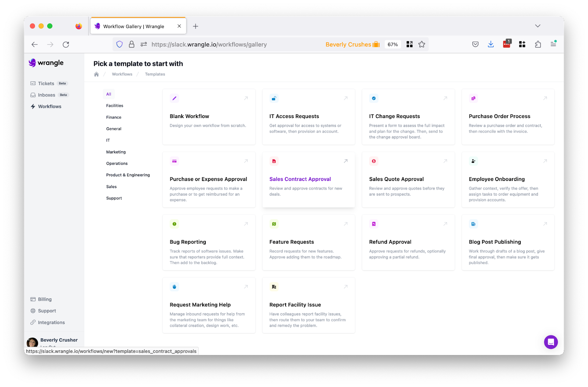
Task: Click the IT Change Requests checkmark icon
Action: 374,98
